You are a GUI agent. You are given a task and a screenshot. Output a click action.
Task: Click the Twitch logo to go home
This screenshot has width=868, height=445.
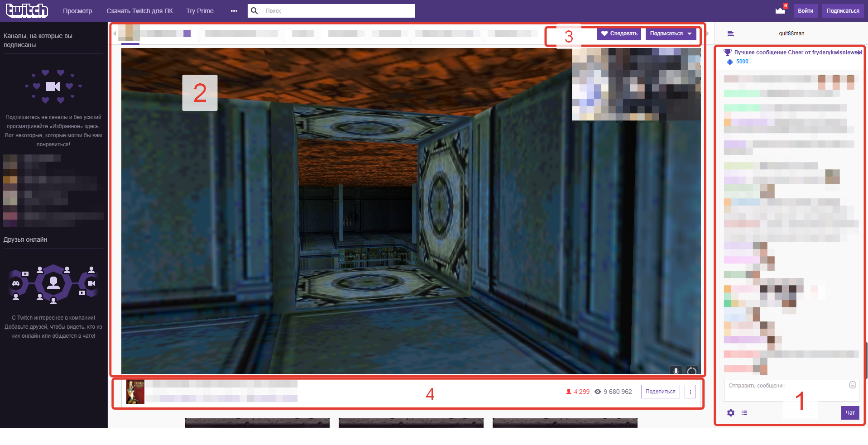pyautogui.click(x=27, y=10)
